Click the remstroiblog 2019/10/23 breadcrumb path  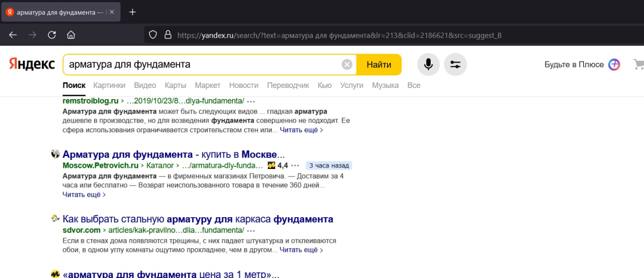coord(185,101)
